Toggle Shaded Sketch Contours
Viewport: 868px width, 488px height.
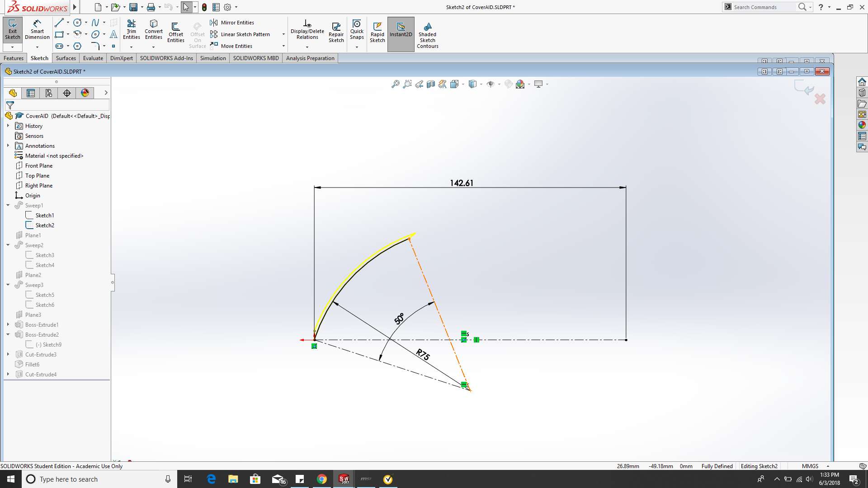(x=428, y=35)
